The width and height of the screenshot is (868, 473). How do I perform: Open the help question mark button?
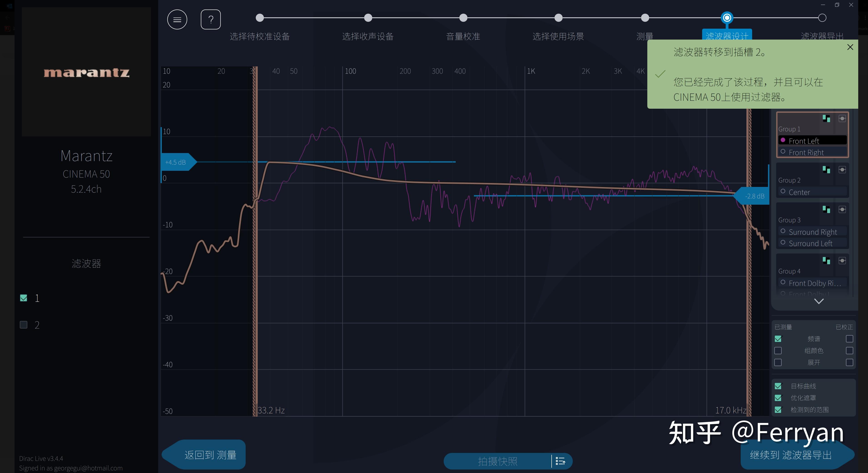click(x=211, y=20)
